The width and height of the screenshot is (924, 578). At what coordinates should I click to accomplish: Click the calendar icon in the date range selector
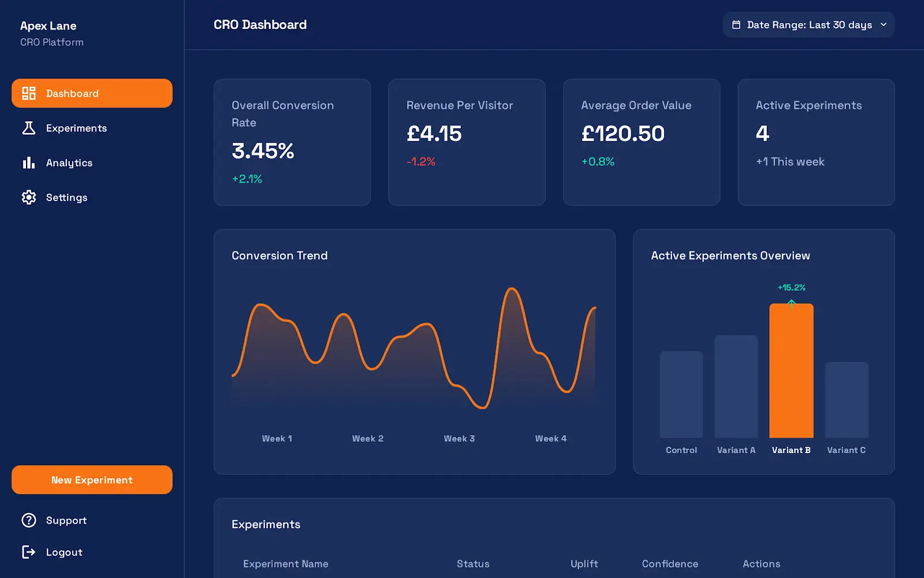[736, 24]
